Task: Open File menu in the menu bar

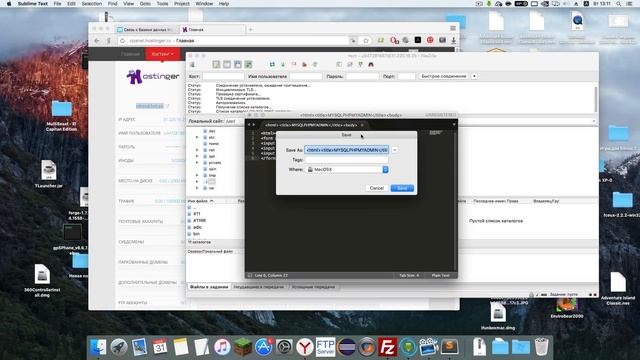Action: click(x=57, y=4)
